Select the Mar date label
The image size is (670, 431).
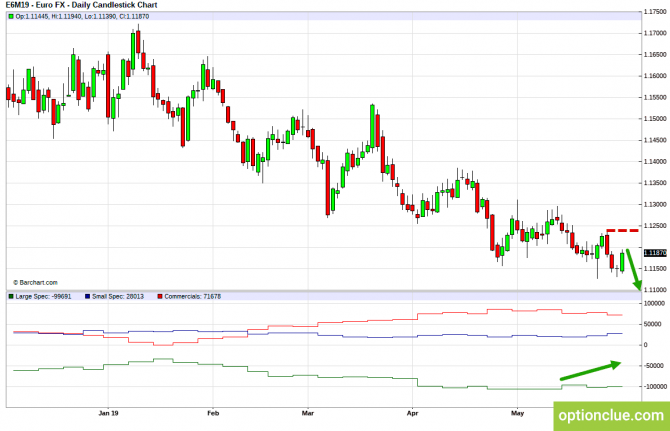pos(307,411)
